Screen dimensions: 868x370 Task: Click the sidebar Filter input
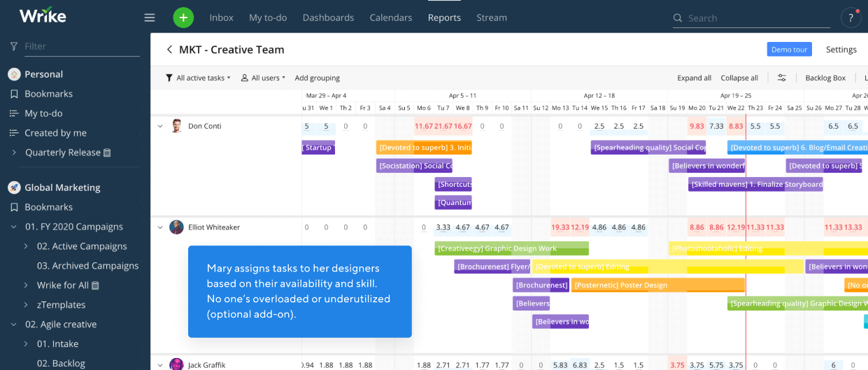point(82,46)
